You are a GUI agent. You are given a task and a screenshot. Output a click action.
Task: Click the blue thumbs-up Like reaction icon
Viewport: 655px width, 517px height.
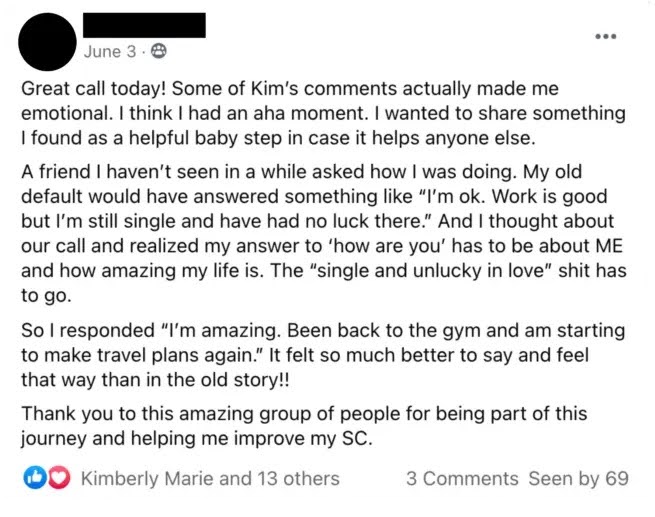pyautogui.click(x=33, y=479)
